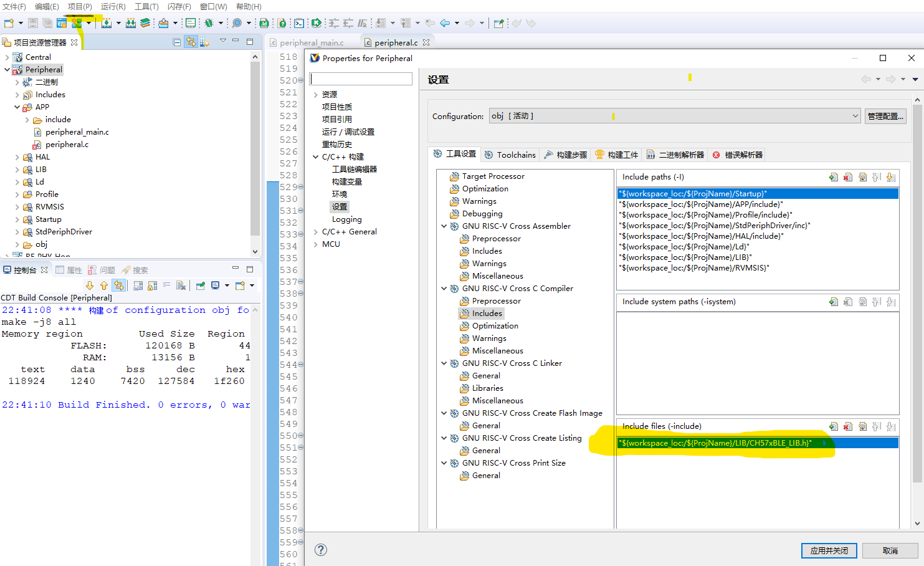Open the 帮助(H) menu

point(249,6)
